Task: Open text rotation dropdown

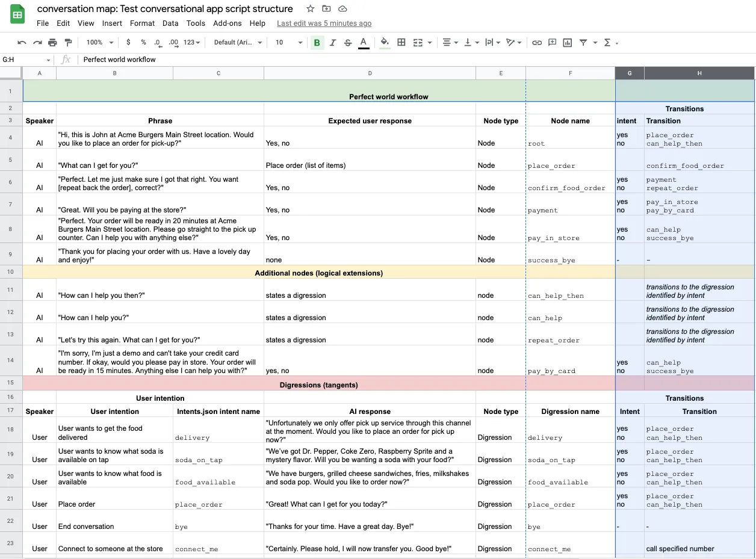Action: coord(514,43)
